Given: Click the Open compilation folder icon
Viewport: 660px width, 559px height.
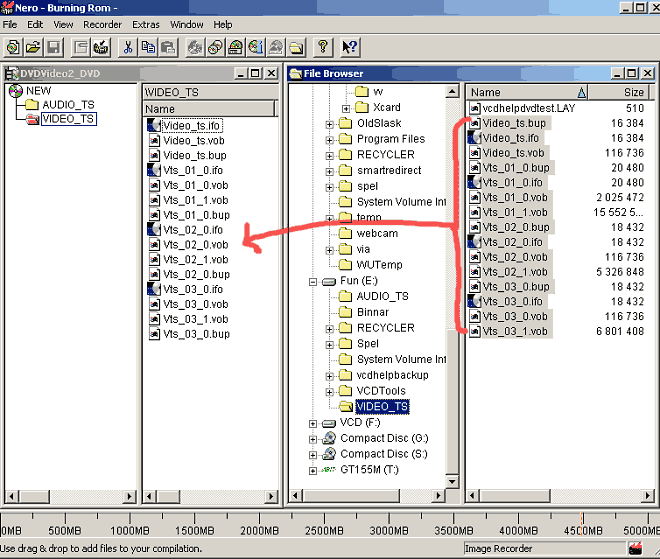Looking at the screenshot, I should tap(33, 47).
